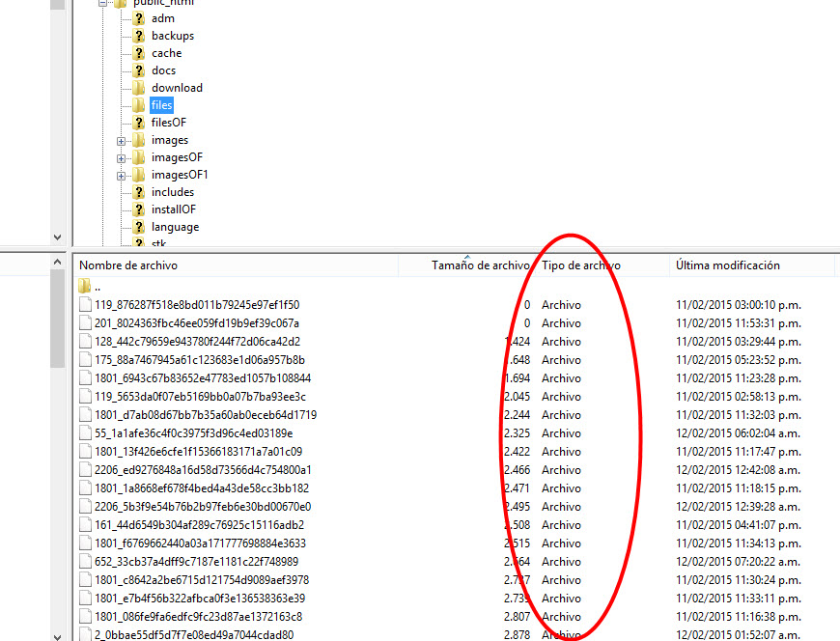The width and height of the screenshot is (840, 641).
Task: Expand the images folder tree node
Action: pyautogui.click(x=122, y=141)
